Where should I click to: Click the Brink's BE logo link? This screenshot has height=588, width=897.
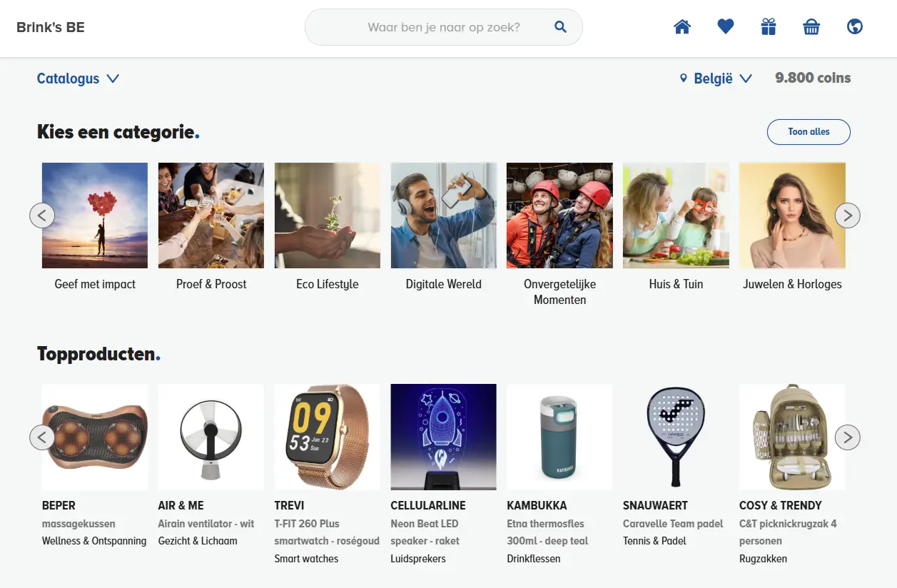[x=51, y=28]
